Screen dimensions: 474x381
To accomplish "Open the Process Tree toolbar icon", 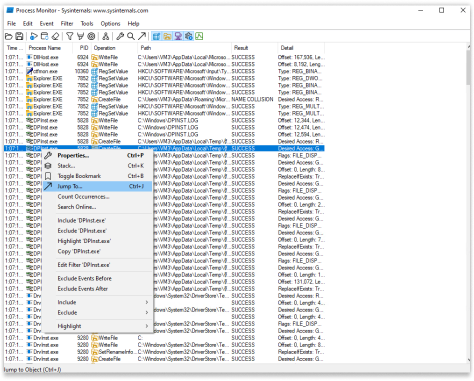I will pos(106,36).
